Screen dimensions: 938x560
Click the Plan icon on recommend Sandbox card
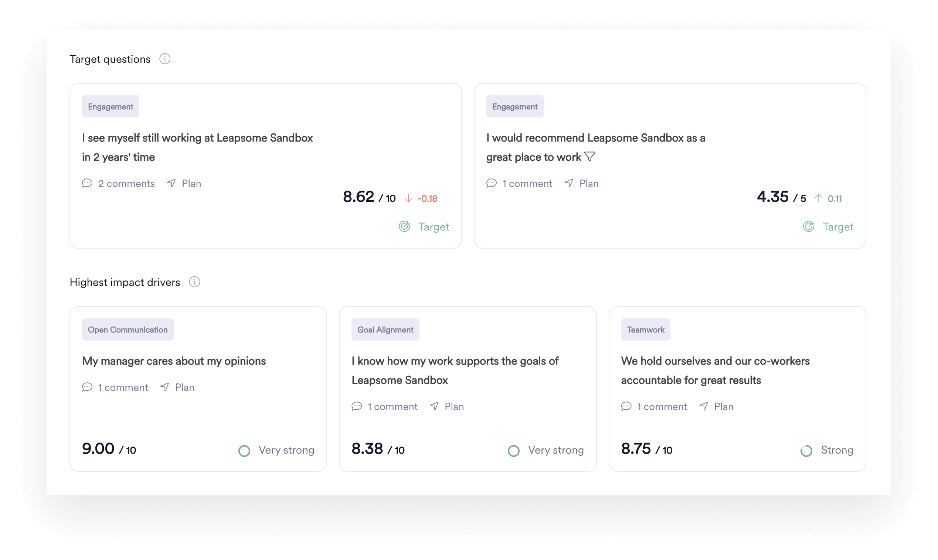click(570, 183)
